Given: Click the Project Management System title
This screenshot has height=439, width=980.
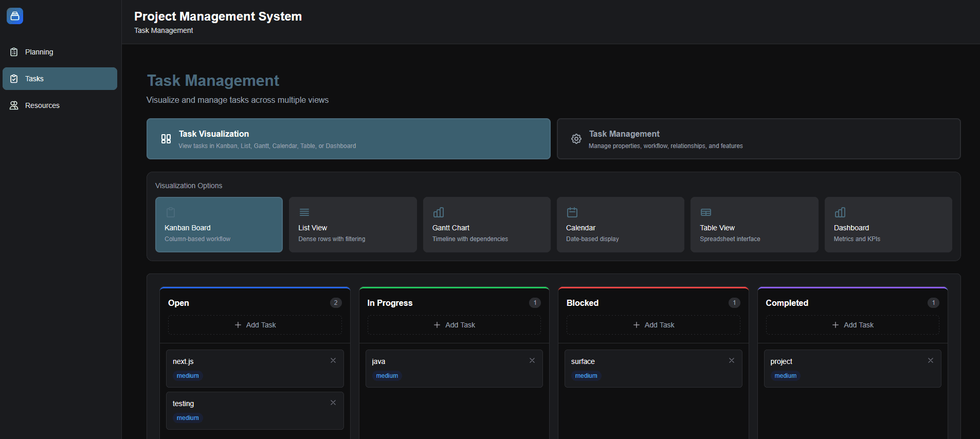Looking at the screenshot, I should point(218,16).
